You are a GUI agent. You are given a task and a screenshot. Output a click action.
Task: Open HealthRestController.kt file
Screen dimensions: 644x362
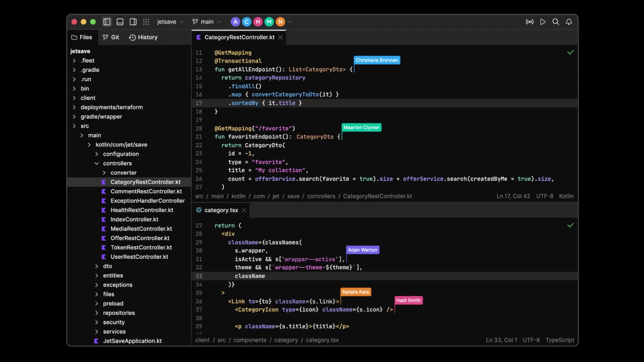[x=142, y=210]
